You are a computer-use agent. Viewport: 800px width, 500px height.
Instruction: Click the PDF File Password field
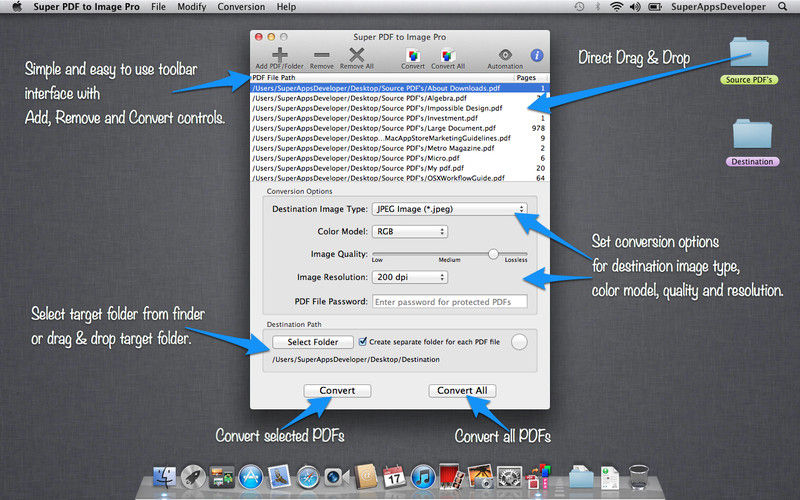tap(450, 302)
